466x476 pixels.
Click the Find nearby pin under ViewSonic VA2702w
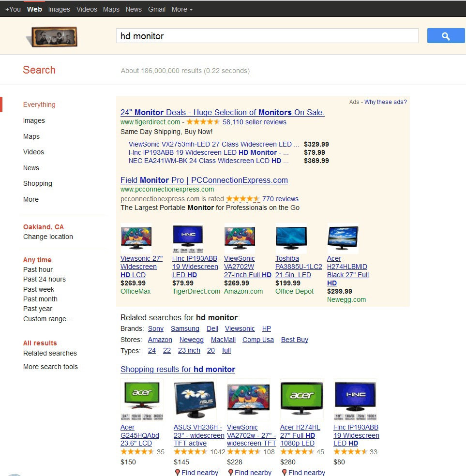pyautogui.click(x=231, y=472)
